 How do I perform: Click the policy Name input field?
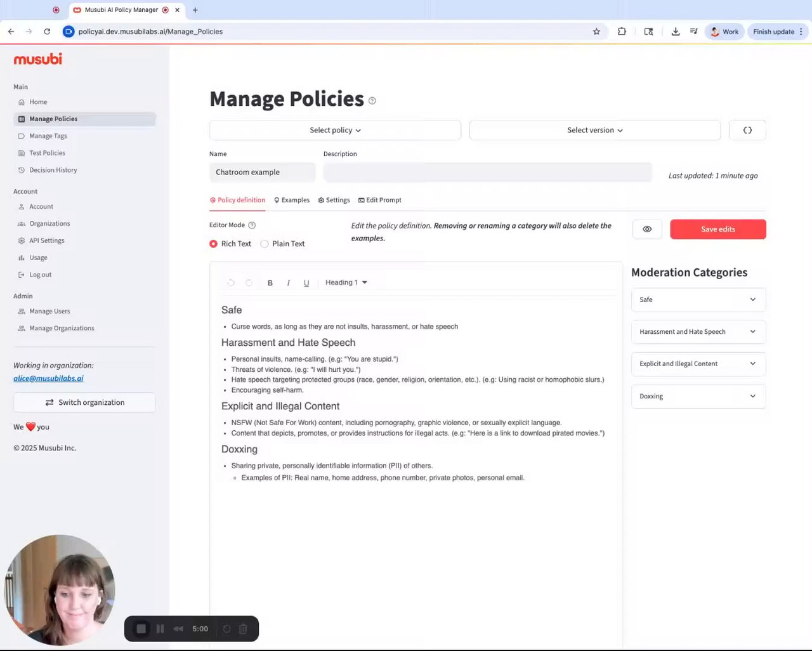262,172
